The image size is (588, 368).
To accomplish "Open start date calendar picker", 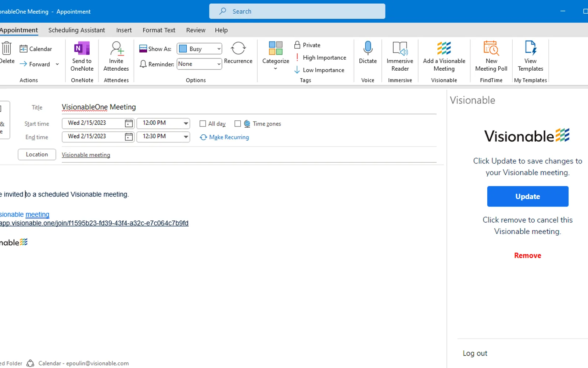I will [x=129, y=123].
